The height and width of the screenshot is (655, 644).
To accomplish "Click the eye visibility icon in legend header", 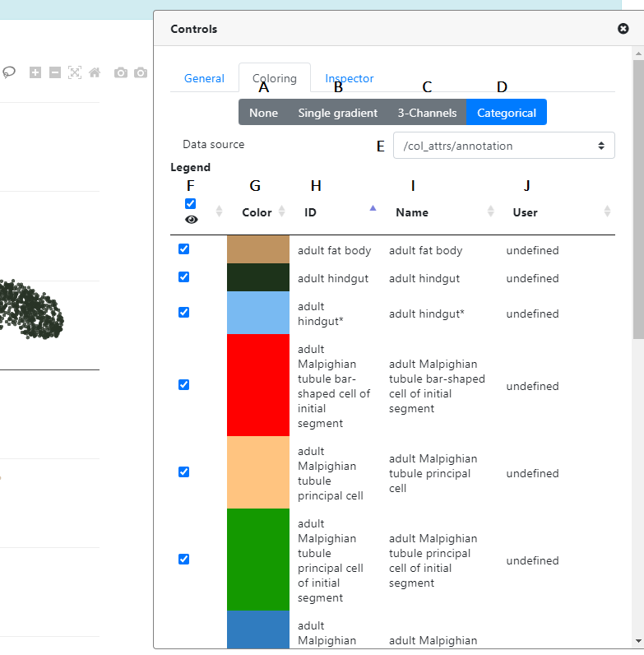I will click(x=192, y=220).
